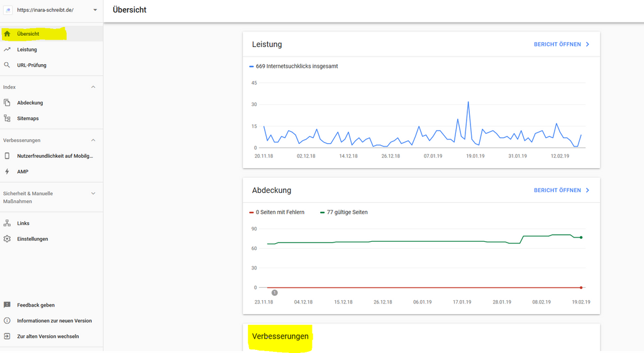The width and height of the screenshot is (644, 353).
Task: Click the Links network icon
Action: (x=7, y=223)
